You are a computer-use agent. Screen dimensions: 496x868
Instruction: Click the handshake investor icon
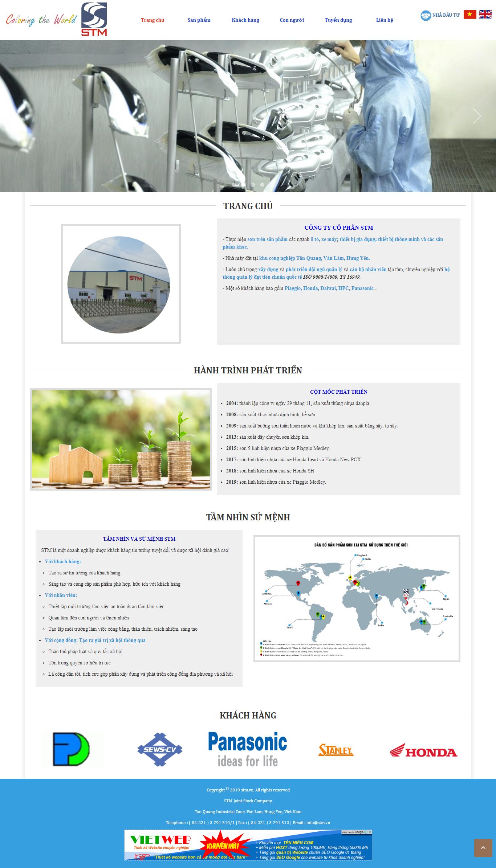[x=425, y=15]
